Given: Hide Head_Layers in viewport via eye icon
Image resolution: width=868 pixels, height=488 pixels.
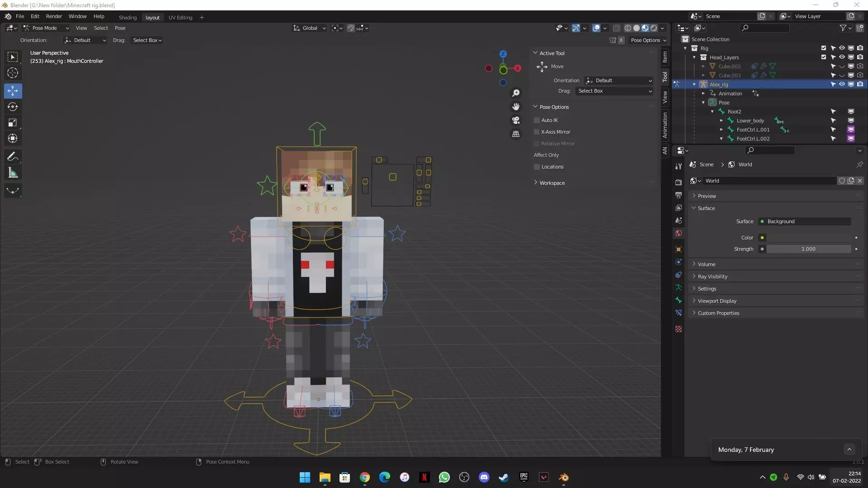Looking at the screenshot, I should tap(842, 57).
